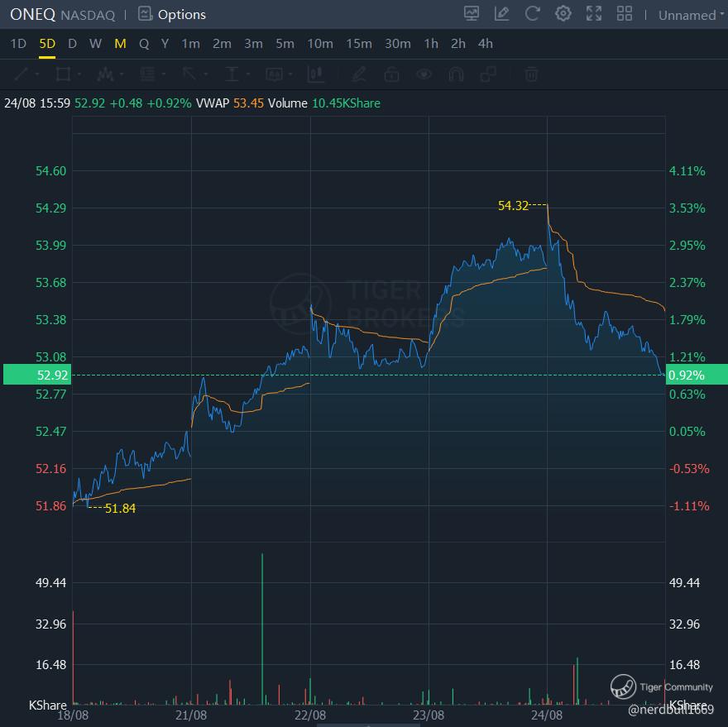
Task: Click the 24/08 date axis label
Action: coord(547,715)
